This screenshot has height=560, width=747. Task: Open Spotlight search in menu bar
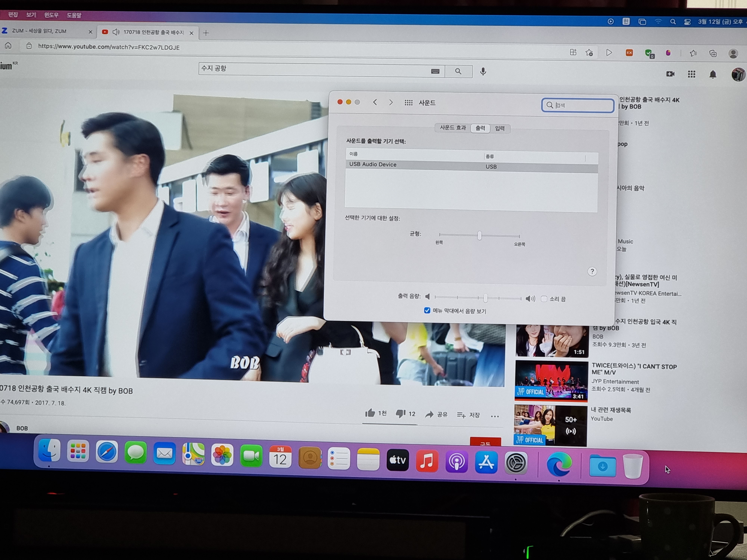tap(673, 22)
